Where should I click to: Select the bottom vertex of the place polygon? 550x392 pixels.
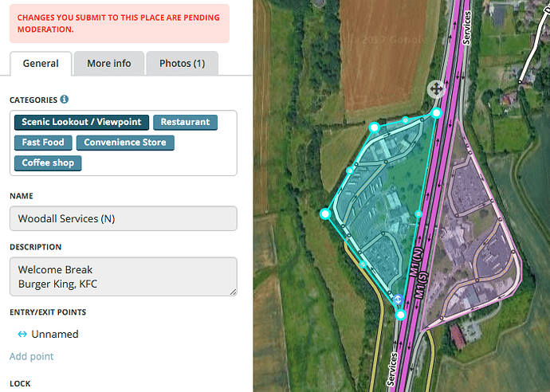tap(401, 316)
